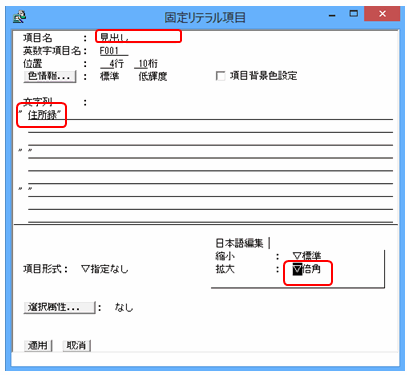Click the 項目名 input field 見出し

point(138,36)
